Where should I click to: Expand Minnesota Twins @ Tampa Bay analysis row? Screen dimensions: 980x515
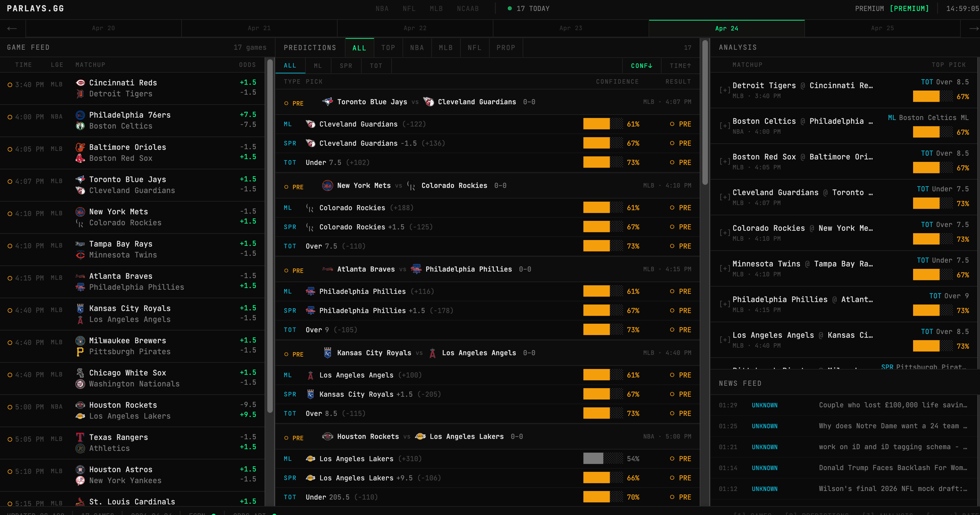(724, 269)
